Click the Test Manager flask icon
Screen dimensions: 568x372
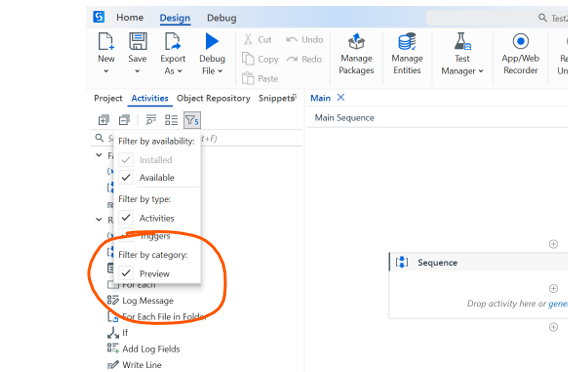coord(463,41)
